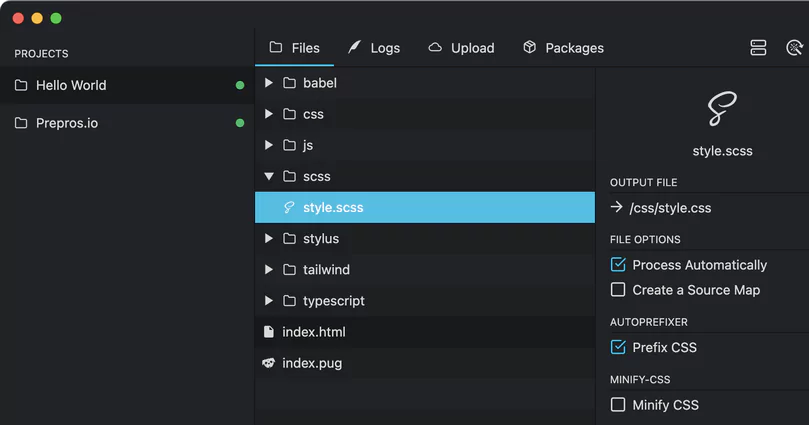Click the yellow minimize window button
This screenshot has height=425, width=809.
(37, 19)
